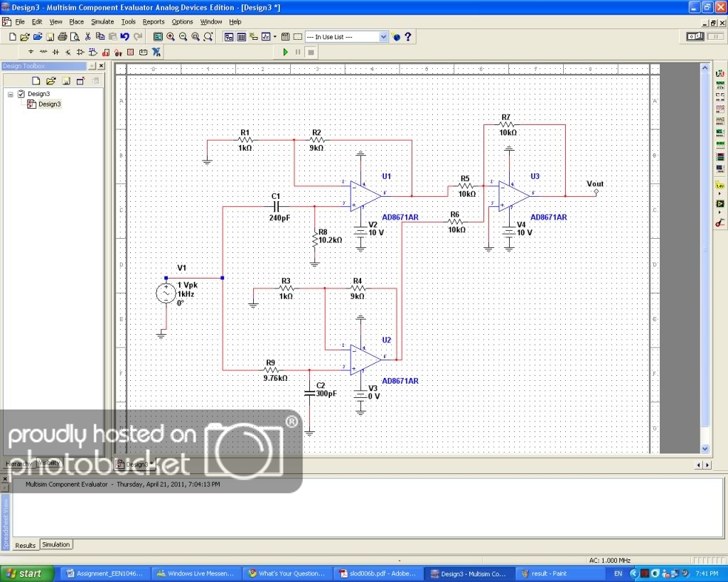Select the Vout connector
The height and width of the screenshot is (582, 728).
(596, 191)
